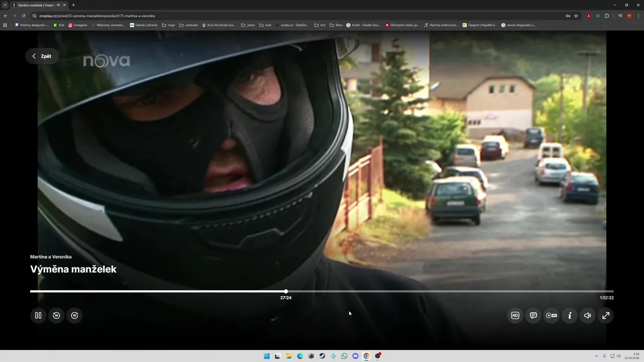Expand the kcd bookmarks folder
Image resolution: width=644 pixels, height=362 pixels.
point(320,25)
